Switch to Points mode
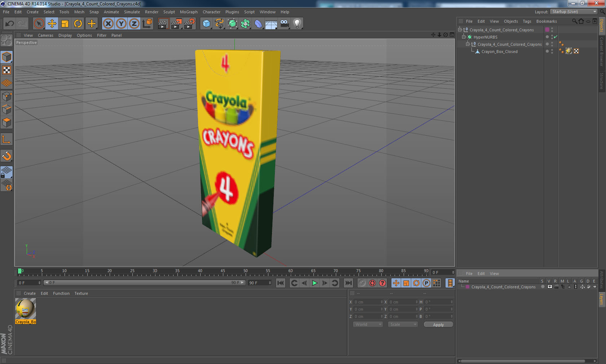The height and width of the screenshot is (364, 606). pyautogui.click(x=6, y=97)
